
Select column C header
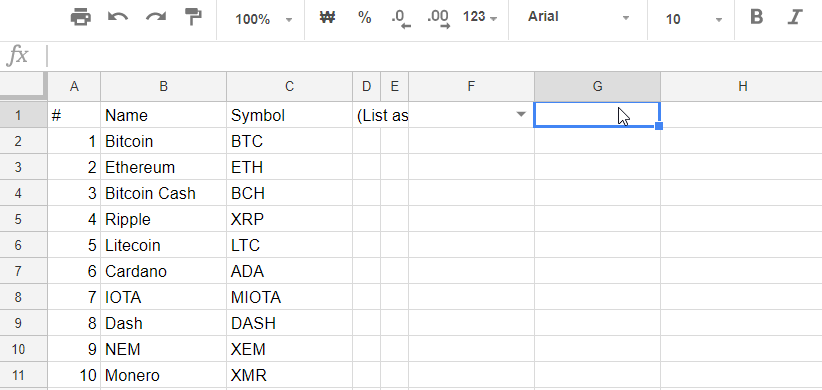289,86
